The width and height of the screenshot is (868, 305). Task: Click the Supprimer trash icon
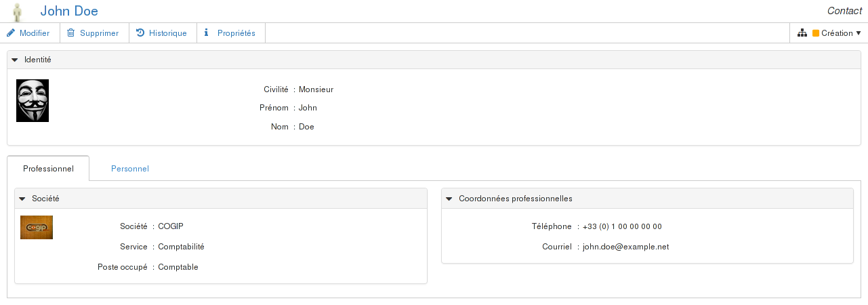click(70, 33)
